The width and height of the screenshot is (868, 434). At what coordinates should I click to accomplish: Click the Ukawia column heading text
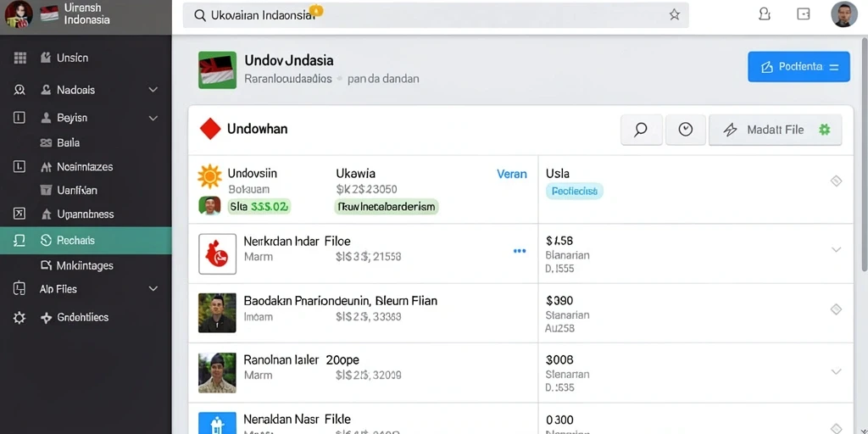(x=355, y=173)
